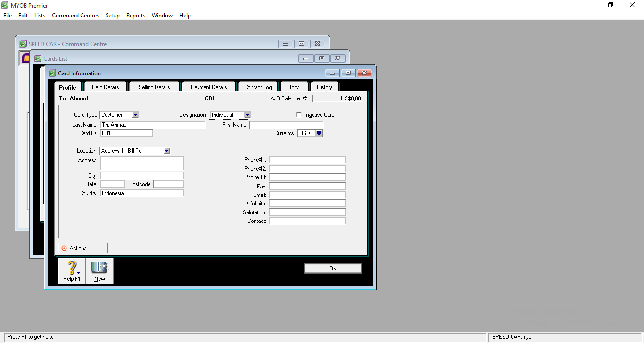Minimize the Card Information window
Image resolution: width=644 pixels, height=343 pixels.
click(332, 73)
